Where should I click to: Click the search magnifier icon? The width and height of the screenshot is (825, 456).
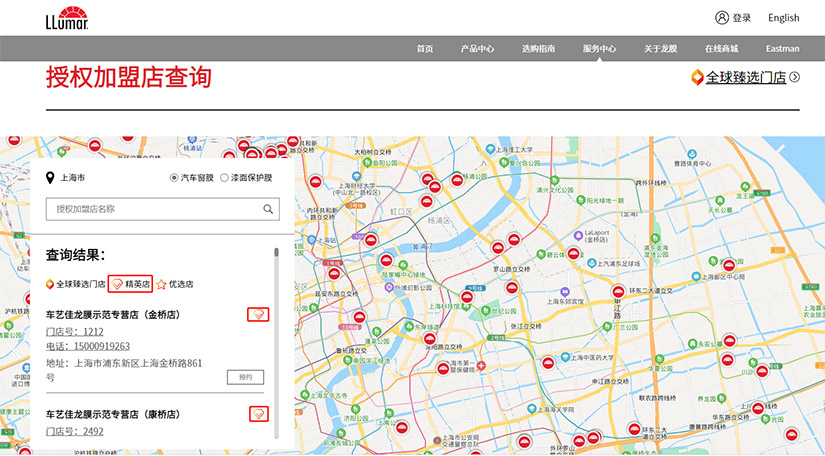click(x=268, y=209)
